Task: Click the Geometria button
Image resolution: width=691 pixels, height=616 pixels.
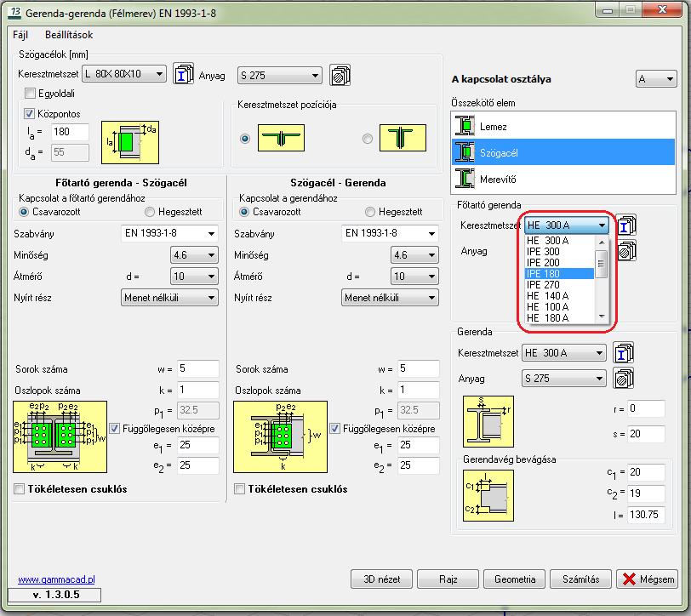Action: (x=514, y=579)
